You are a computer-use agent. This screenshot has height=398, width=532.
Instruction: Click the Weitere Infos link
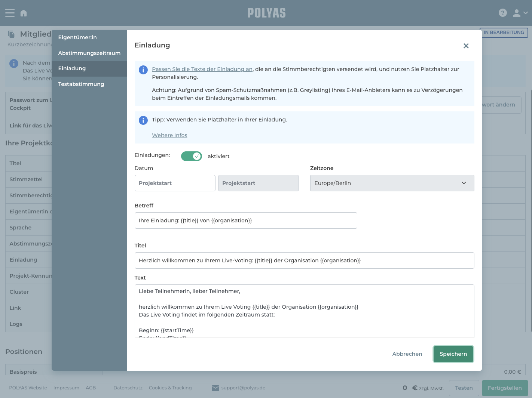pos(169,135)
